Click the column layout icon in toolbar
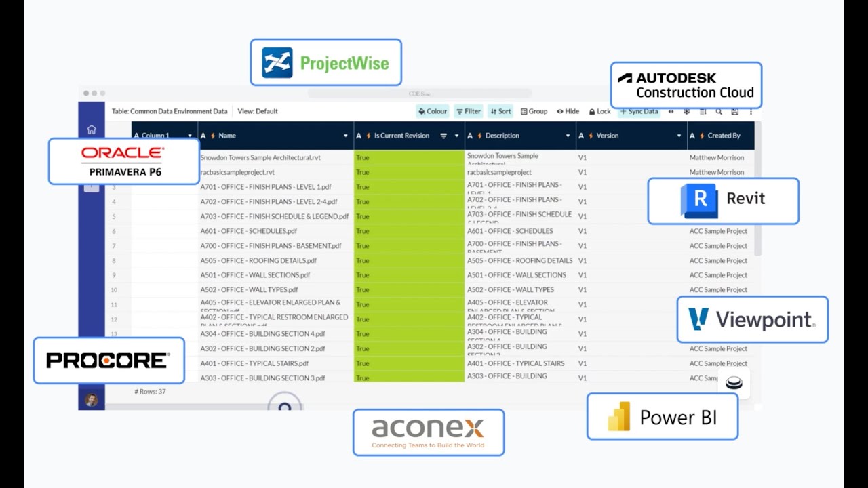 703,111
